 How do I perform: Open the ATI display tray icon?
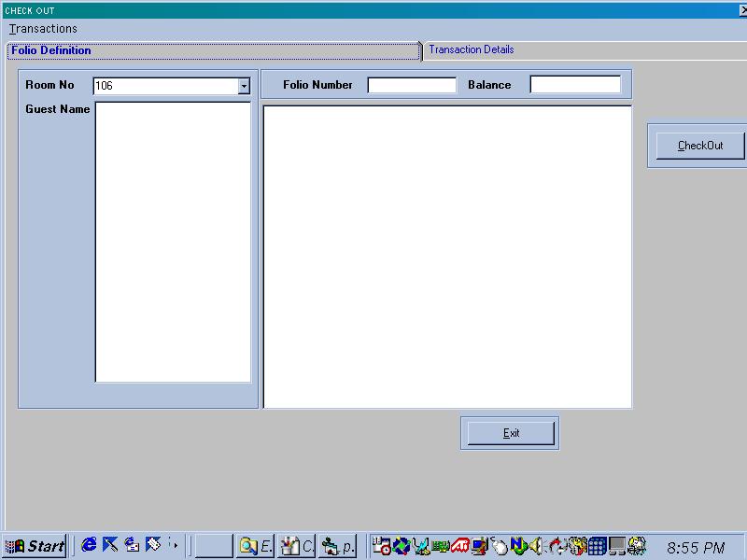pos(460,546)
